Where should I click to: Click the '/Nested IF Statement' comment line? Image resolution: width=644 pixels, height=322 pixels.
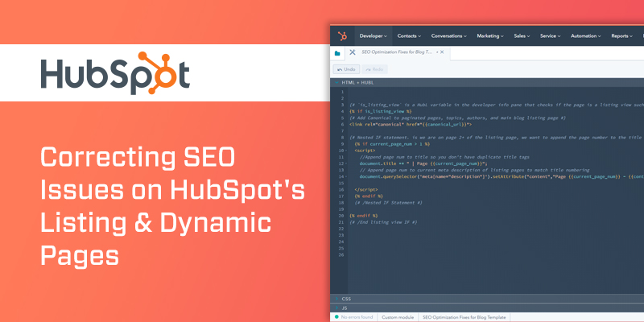pos(388,203)
